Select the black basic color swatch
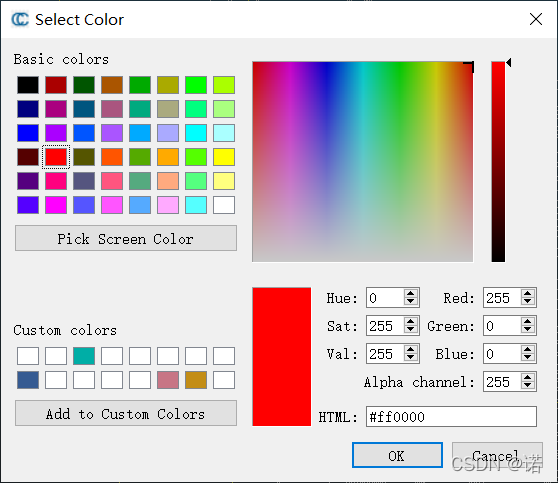558x483 pixels. [28, 85]
